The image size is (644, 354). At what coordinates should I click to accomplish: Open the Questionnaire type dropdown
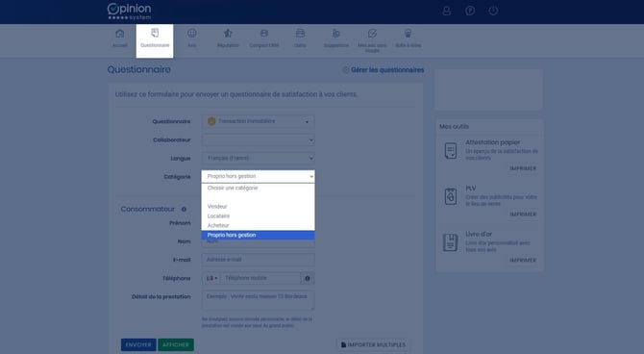pos(258,121)
